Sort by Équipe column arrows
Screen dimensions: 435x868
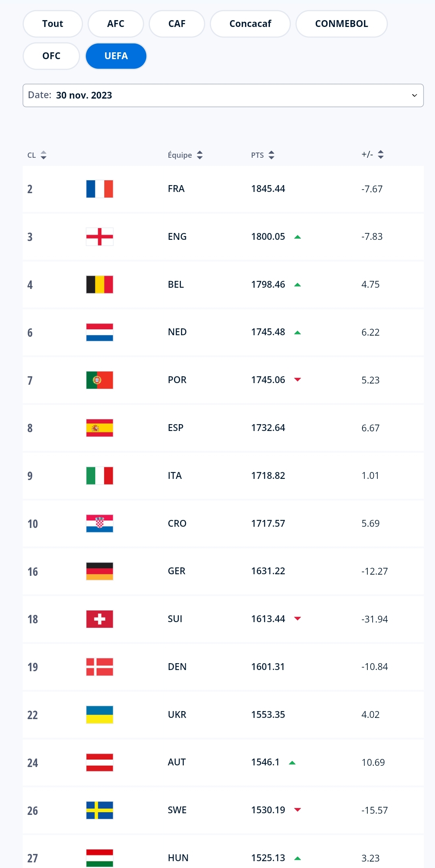pos(199,155)
